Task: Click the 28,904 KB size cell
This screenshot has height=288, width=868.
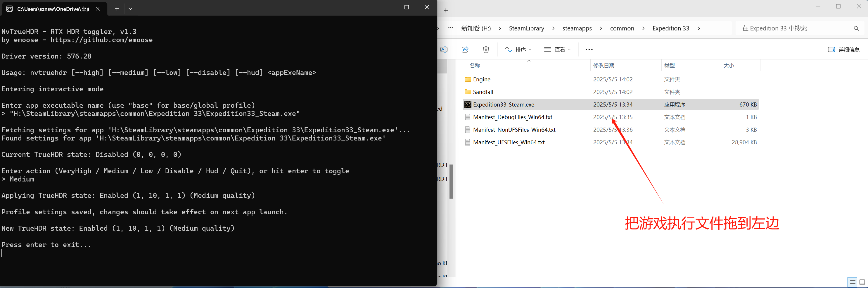Action: coord(744,143)
